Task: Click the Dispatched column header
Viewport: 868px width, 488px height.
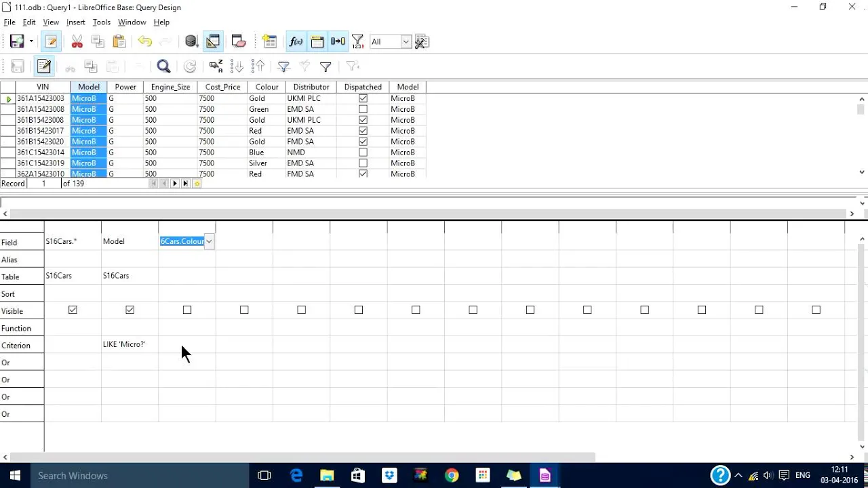Action: pyautogui.click(x=363, y=87)
